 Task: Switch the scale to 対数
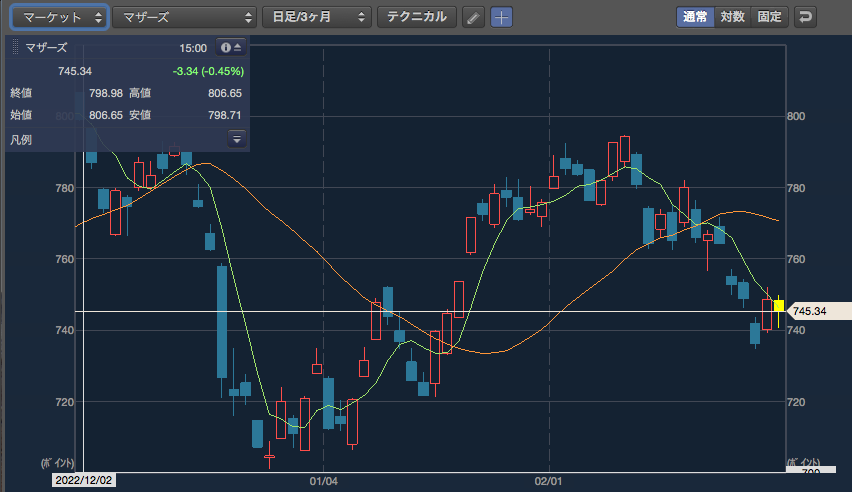[732, 17]
